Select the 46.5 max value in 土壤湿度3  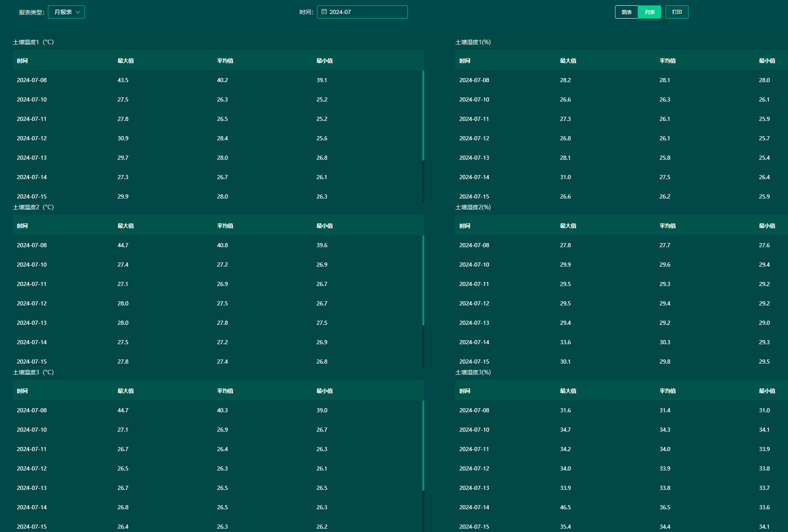click(x=565, y=507)
